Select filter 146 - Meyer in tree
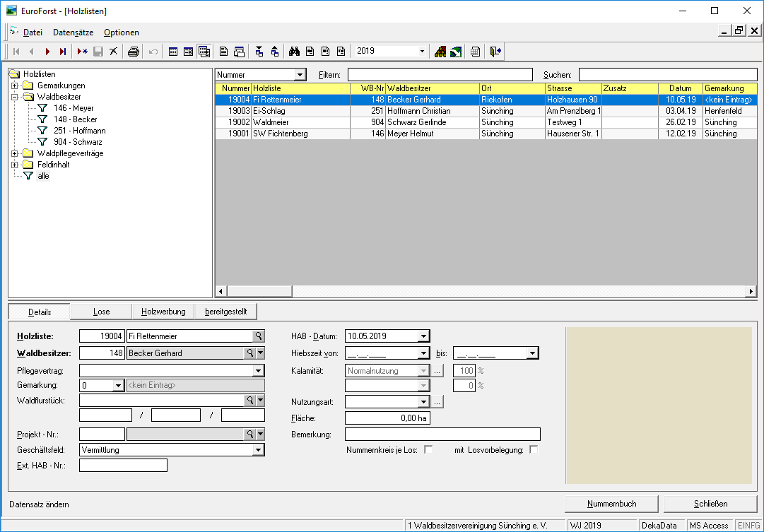Screen dimensions: 764x532 (x=73, y=108)
